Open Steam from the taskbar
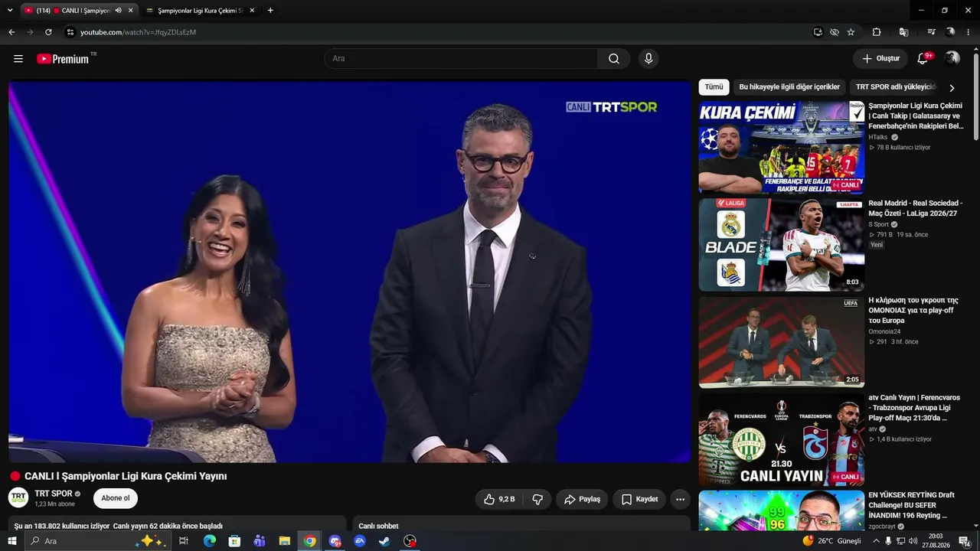Image resolution: width=980 pixels, height=551 pixels. click(384, 541)
